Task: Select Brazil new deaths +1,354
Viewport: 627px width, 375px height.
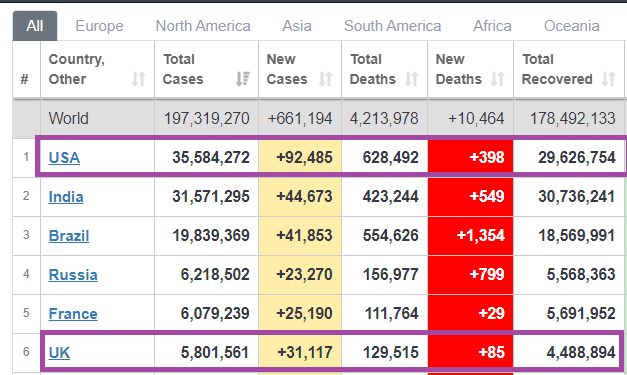Action: (481, 235)
